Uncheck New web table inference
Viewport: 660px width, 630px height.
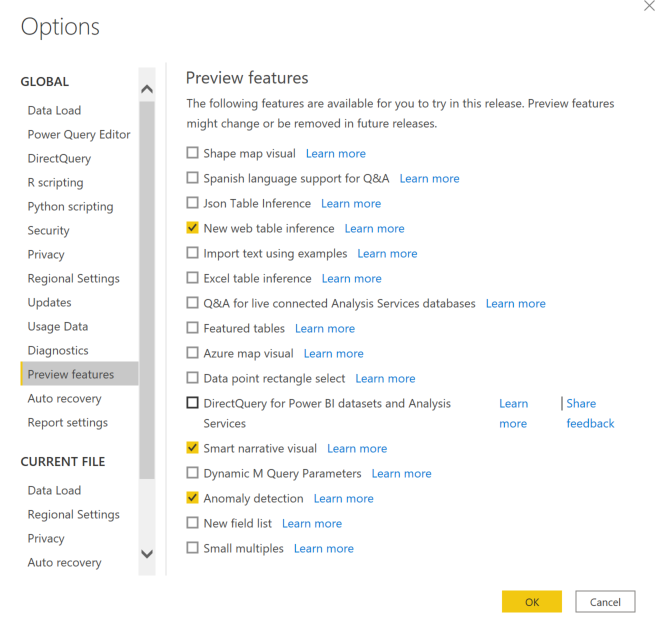point(193,229)
